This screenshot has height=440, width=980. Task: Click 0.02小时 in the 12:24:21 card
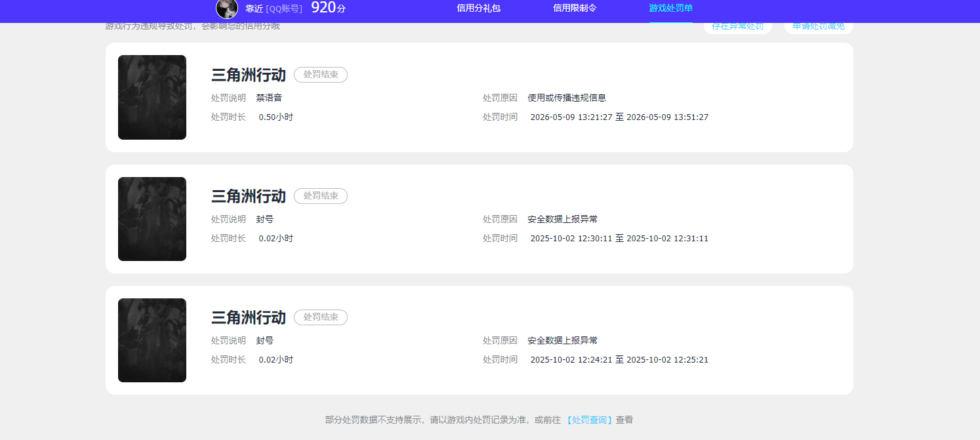pos(276,360)
